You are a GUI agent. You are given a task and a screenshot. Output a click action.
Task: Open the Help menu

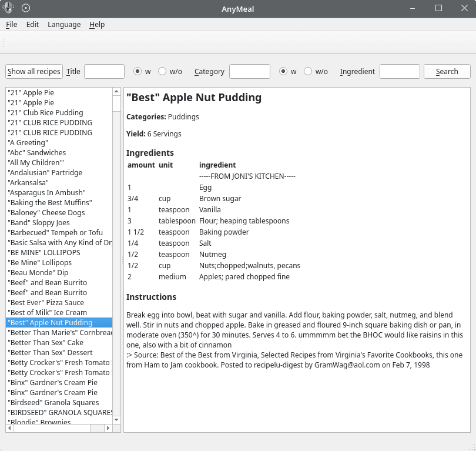[97, 25]
